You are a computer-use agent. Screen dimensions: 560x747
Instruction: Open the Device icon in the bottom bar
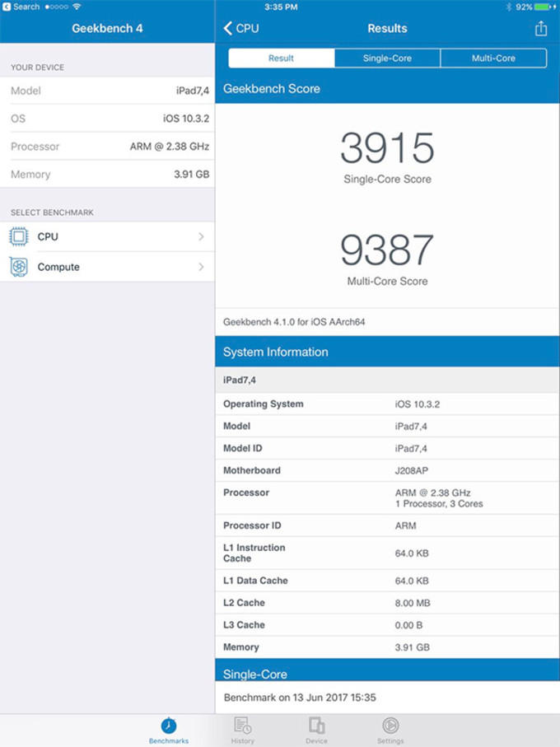point(316,726)
